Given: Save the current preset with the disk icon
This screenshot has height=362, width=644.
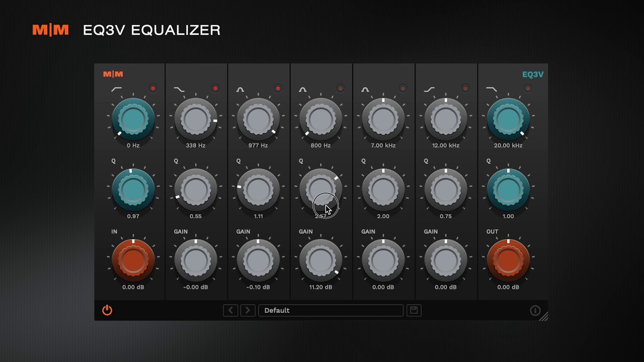Looking at the screenshot, I should pyautogui.click(x=414, y=310).
